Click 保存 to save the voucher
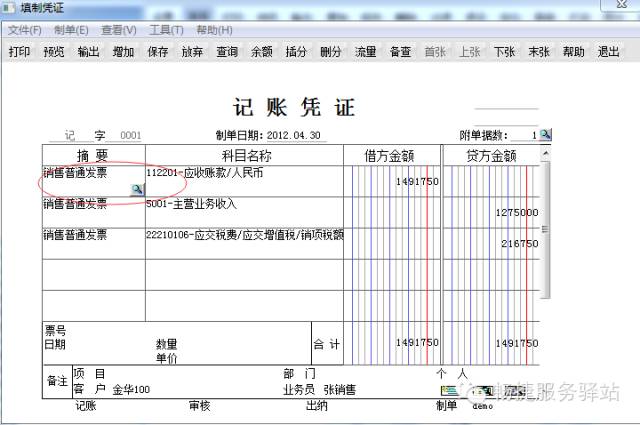640x425 pixels. pyautogui.click(x=158, y=52)
